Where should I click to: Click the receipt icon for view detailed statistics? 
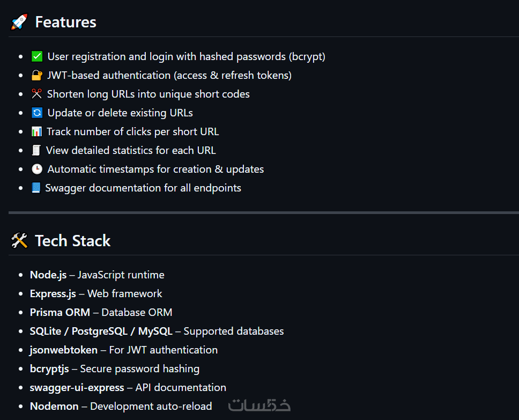point(36,150)
